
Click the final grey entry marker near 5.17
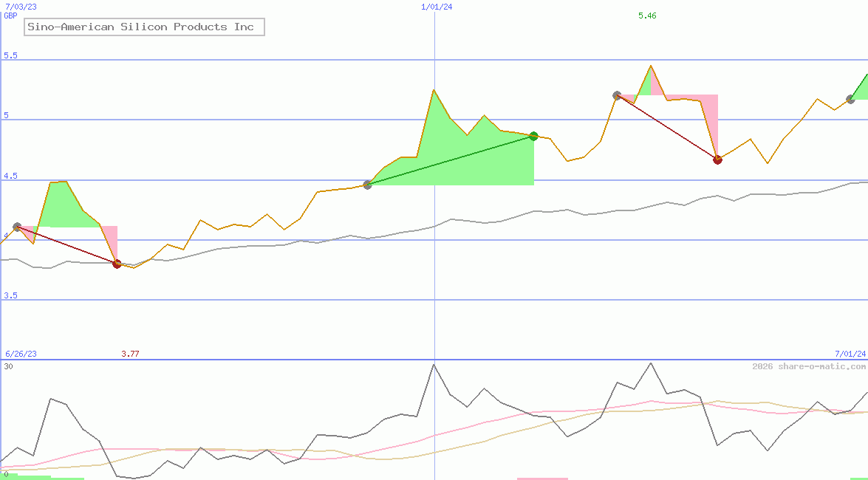[x=851, y=100]
